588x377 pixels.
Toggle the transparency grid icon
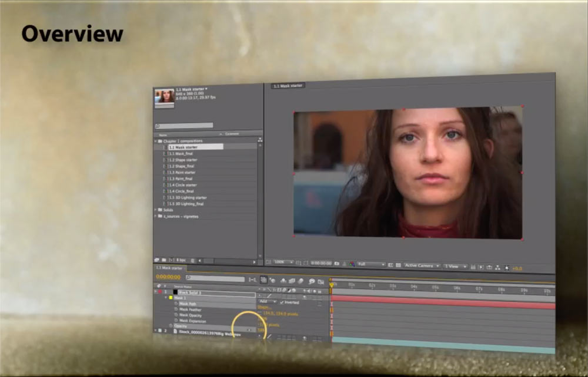(398, 265)
